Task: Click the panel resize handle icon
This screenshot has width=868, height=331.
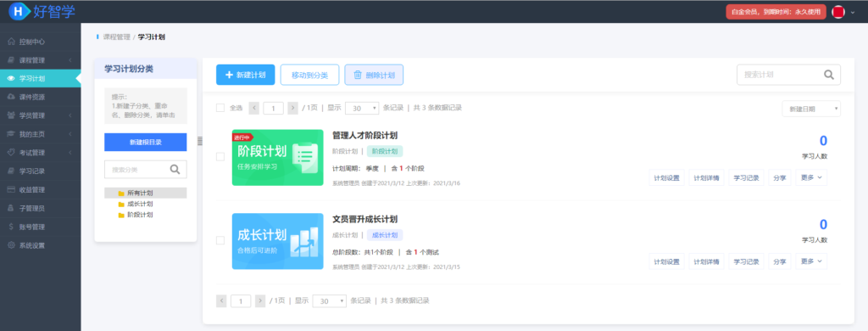Action: (x=200, y=142)
